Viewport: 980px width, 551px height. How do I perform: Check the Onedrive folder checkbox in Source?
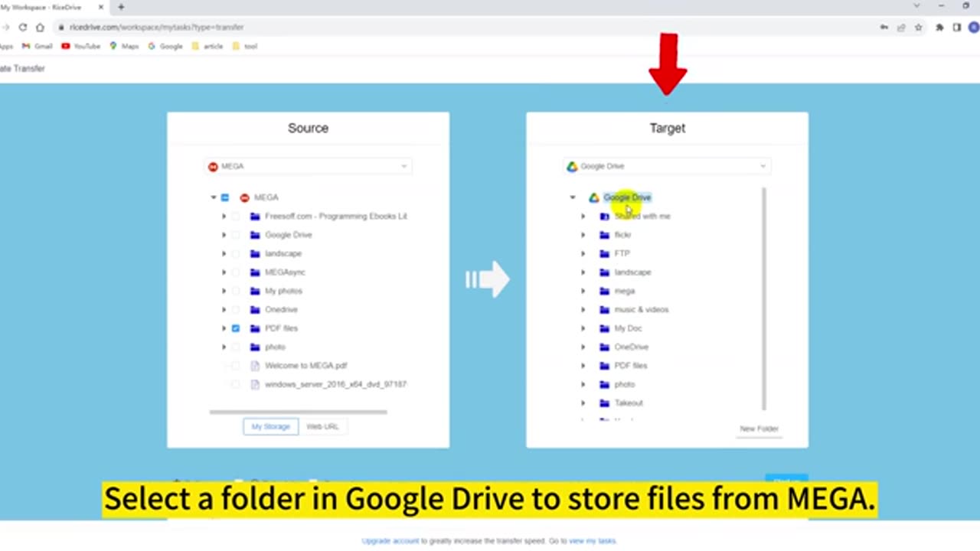pos(236,310)
